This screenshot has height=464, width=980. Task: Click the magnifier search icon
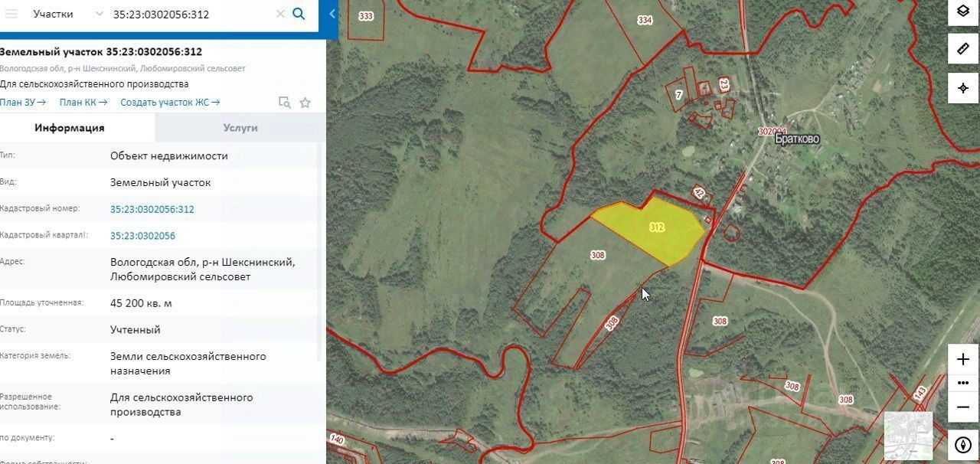click(299, 14)
